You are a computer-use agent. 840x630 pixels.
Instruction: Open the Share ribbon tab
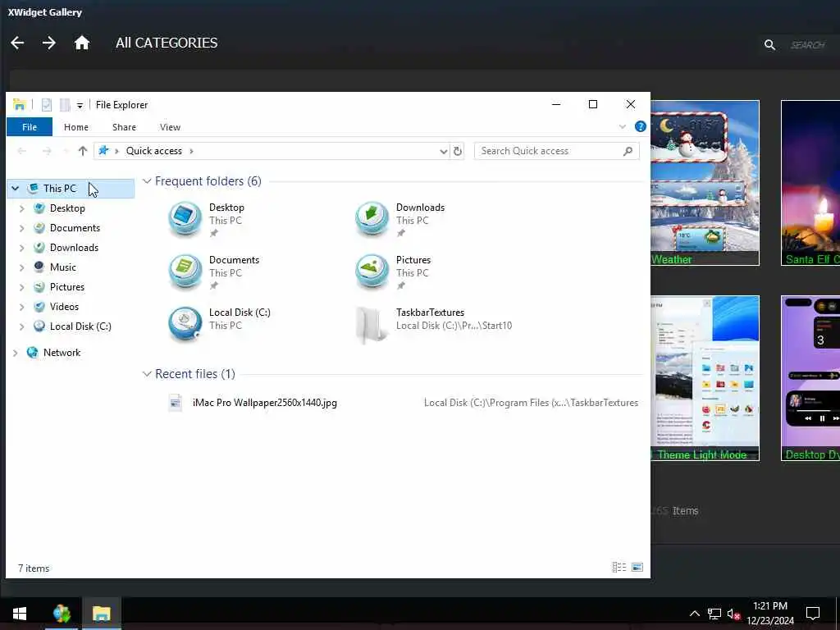tap(125, 127)
